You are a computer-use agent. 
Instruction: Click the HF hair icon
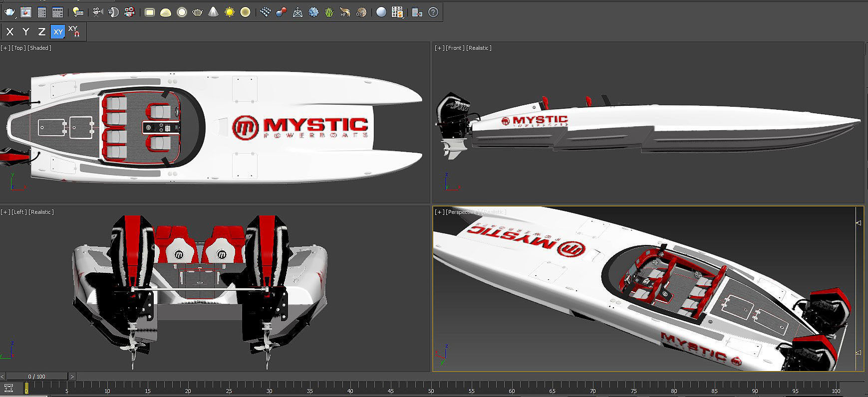[x=345, y=12]
